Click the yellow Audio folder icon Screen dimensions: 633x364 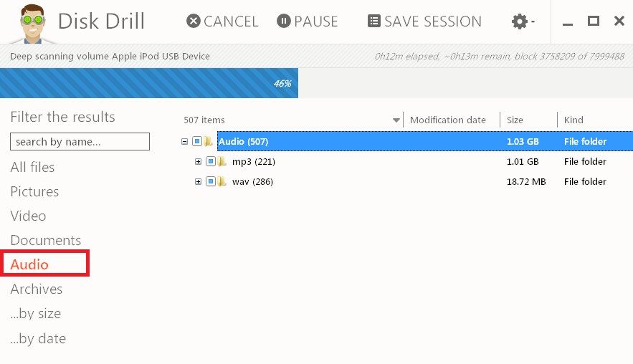[208, 142]
